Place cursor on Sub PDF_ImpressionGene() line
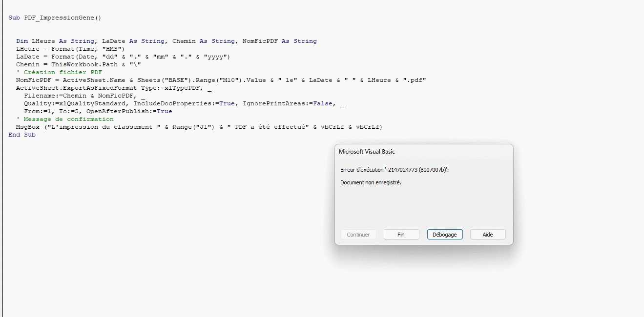644x317 pixels. point(54,18)
